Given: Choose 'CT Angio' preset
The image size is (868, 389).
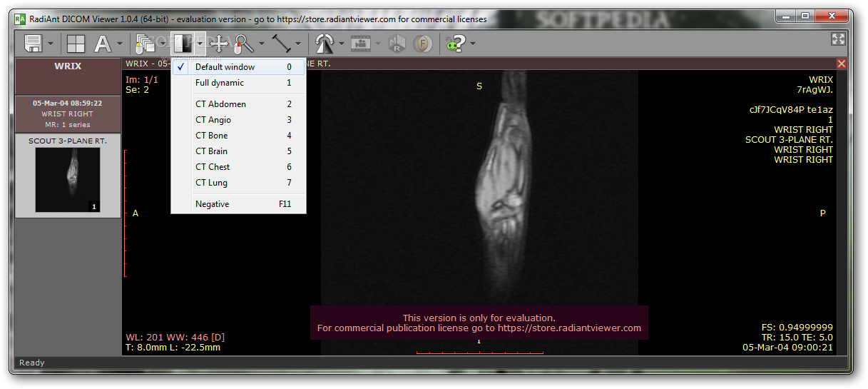Looking at the screenshot, I should coord(239,120).
